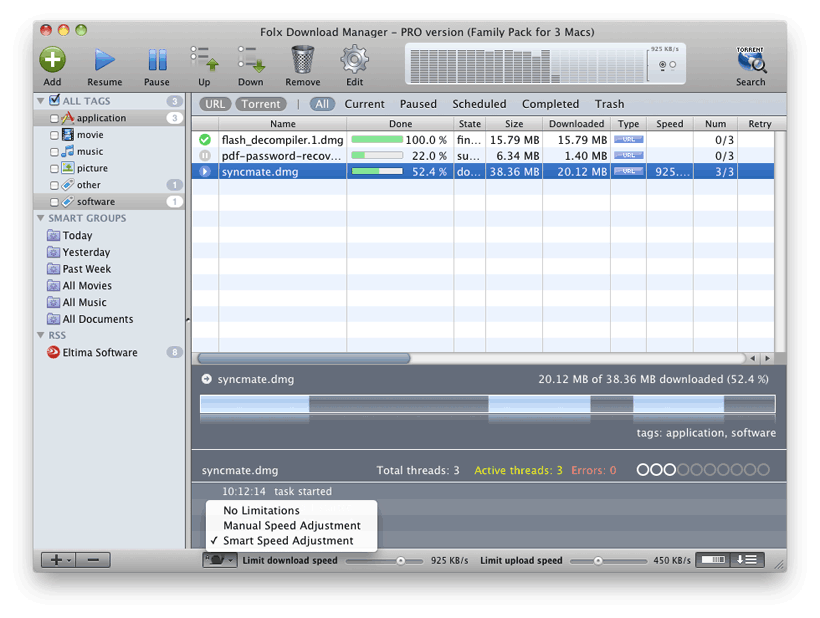Click the Today smart group folder icon
The image size is (820, 618).
point(53,235)
